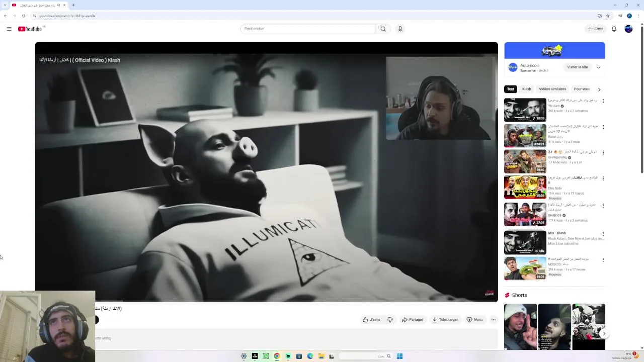Open options for We Aam video
The height and width of the screenshot is (362, 644).
[x=603, y=101]
